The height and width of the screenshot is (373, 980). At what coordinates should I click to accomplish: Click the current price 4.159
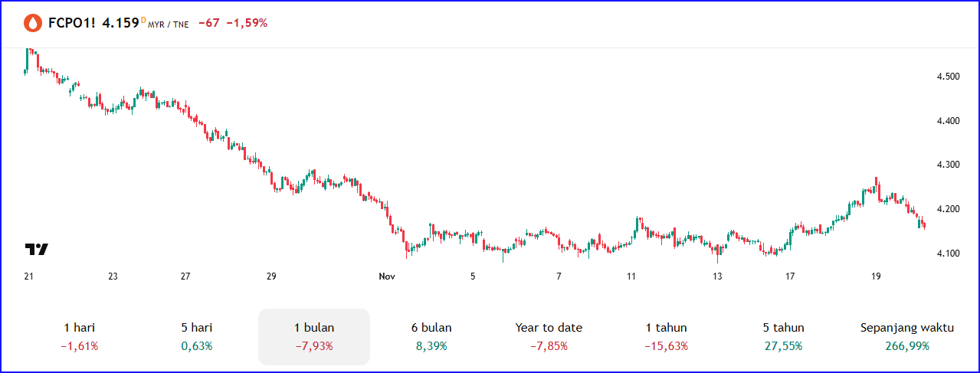click(x=120, y=23)
